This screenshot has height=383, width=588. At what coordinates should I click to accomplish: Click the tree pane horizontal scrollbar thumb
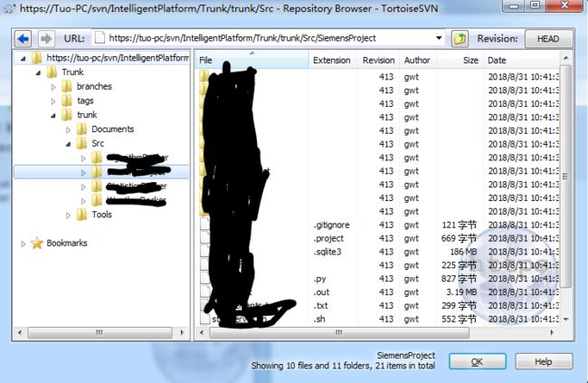tap(100, 333)
